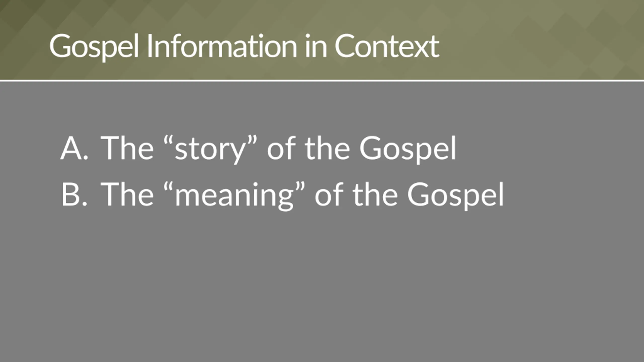The height and width of the screenshot is (362, 644).
Task: Click the slide title "Gospel Information in Context"
Action: point(244,47)
